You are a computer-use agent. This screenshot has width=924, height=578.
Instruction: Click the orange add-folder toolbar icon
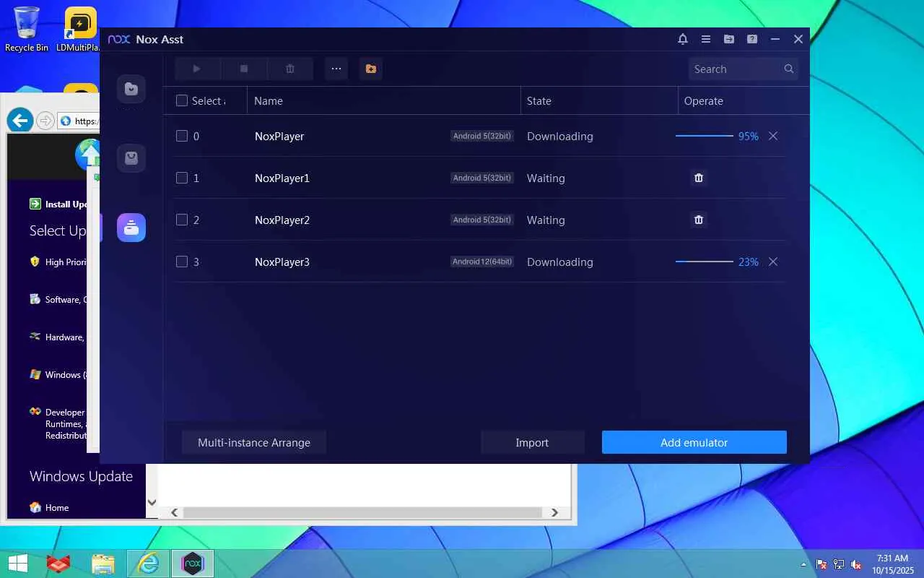pyautogui.click(x=371, y=69)
